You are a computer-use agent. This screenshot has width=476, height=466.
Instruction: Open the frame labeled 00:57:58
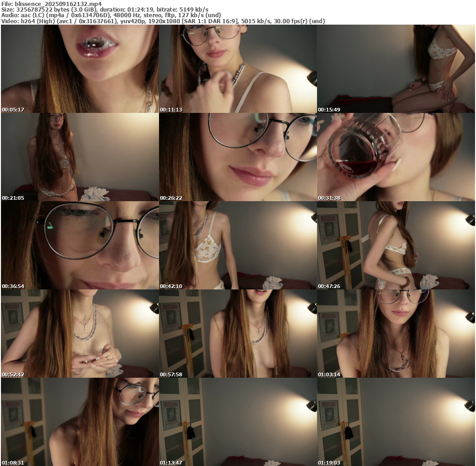(238, 334)
